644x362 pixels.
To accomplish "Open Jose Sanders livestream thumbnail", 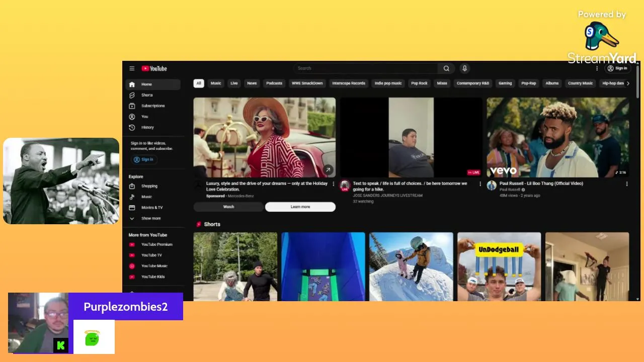I will (411, 137).
